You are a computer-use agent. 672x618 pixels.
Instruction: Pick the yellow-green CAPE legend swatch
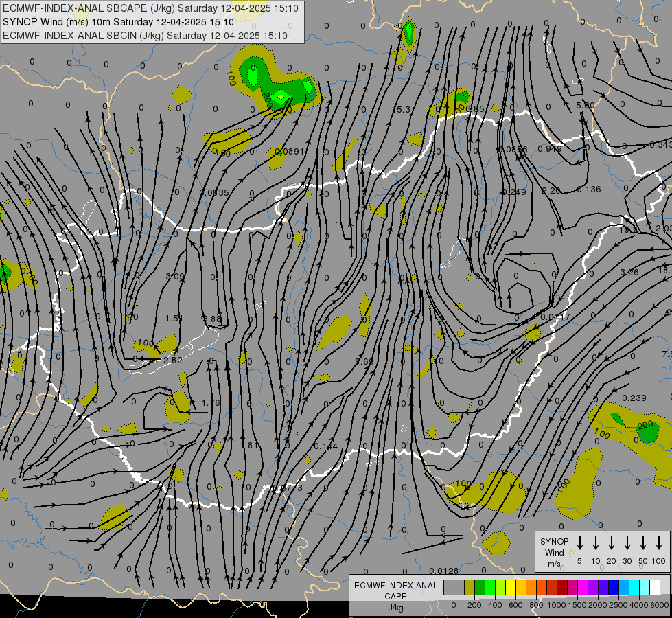(x=500, y=588)
